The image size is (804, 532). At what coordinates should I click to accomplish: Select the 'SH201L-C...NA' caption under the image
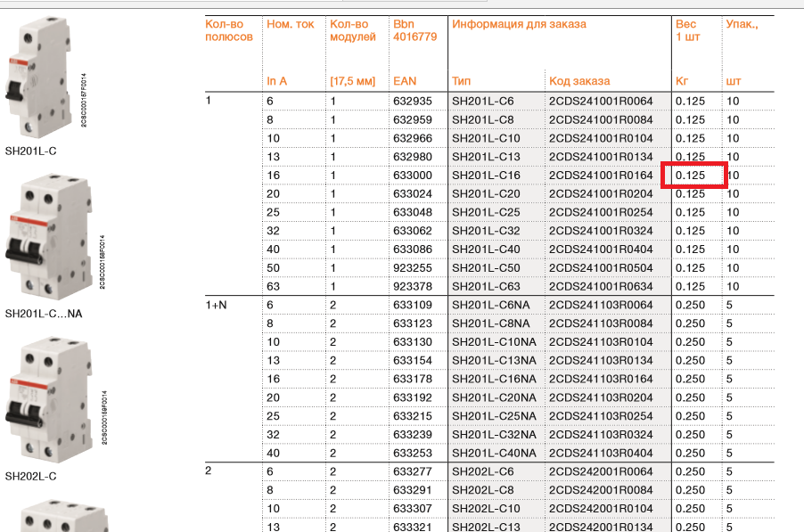(x=44, y=314)
